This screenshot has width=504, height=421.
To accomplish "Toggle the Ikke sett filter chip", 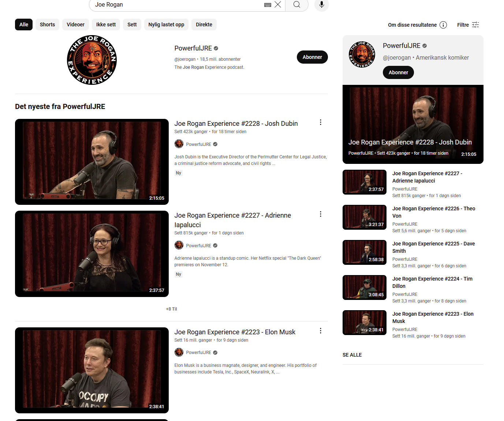I will click(x=106, y=25).
